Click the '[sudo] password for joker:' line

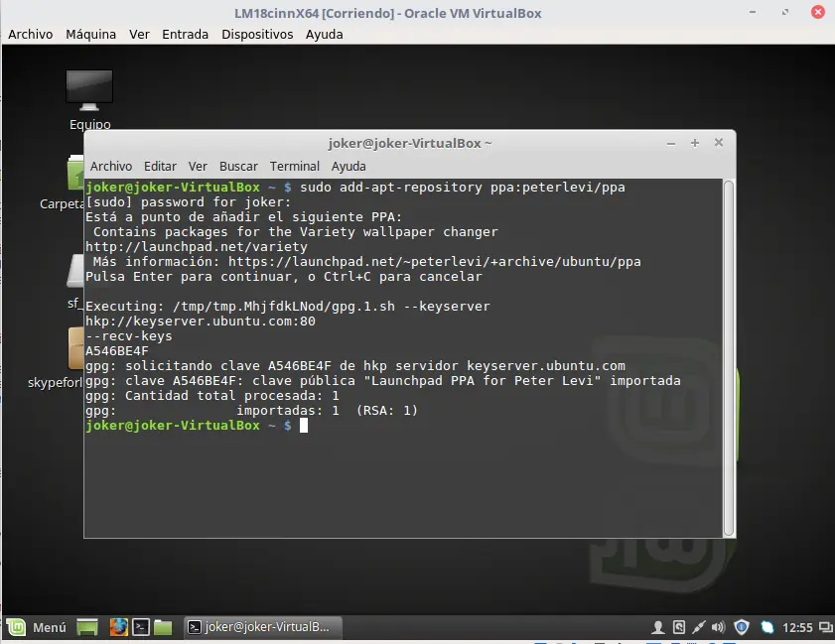pos(189,202)
